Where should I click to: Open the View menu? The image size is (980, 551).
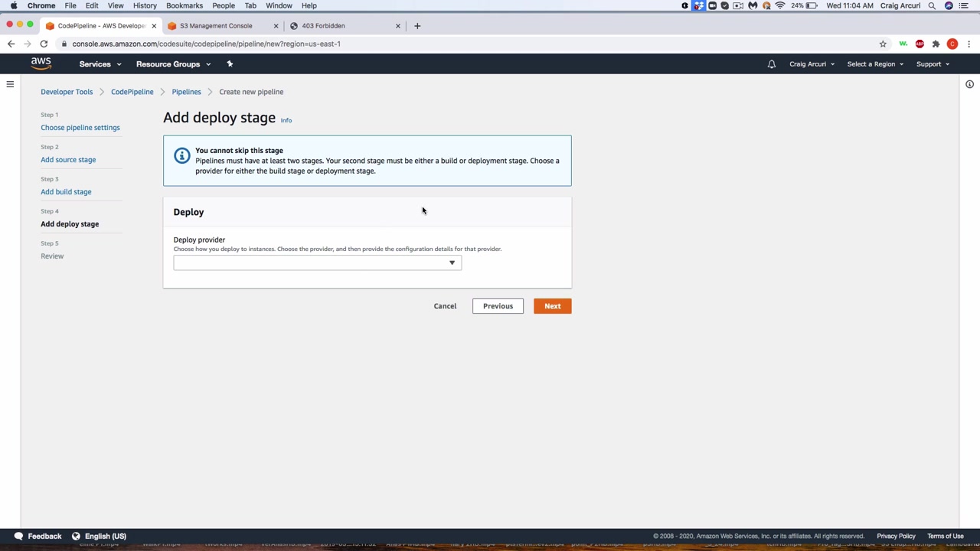pos(116,5)
